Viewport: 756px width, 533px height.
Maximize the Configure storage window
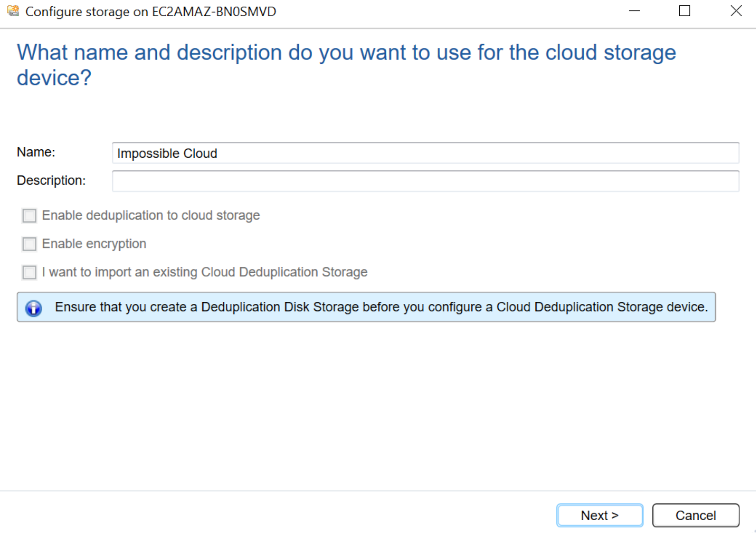pos(685,11)
